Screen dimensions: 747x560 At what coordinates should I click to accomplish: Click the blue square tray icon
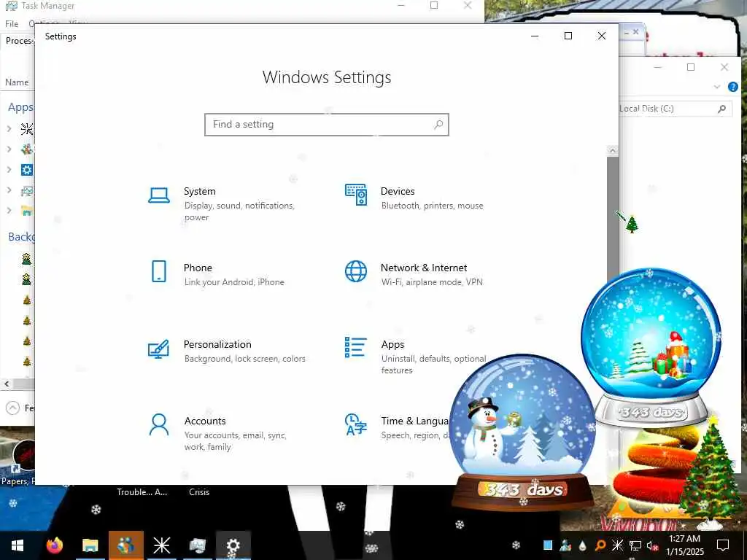tap(548, 545)
